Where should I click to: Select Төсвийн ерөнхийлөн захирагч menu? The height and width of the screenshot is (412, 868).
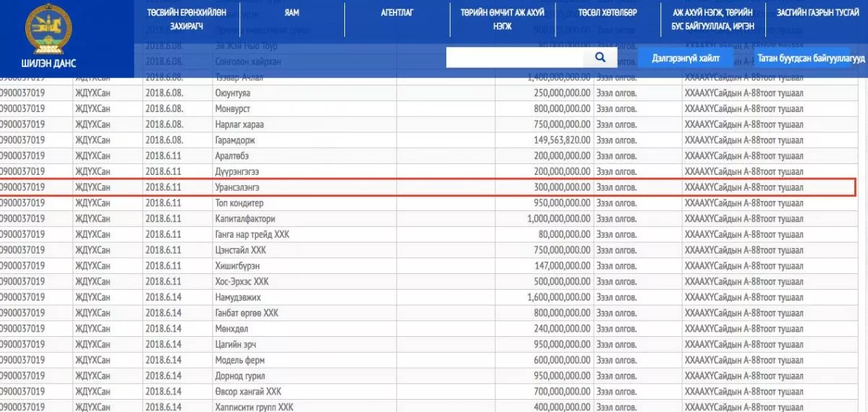tap(187, 19)
